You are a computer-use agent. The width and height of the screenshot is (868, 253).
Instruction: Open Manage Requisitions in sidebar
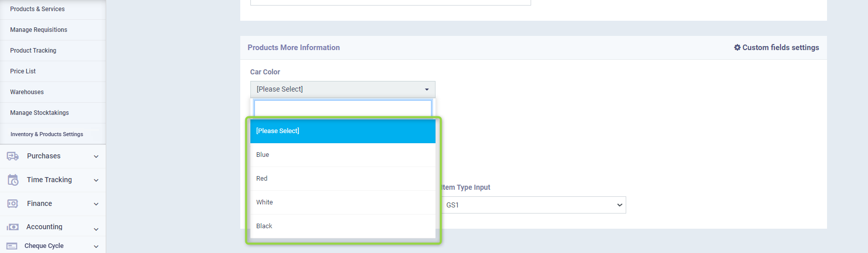click(38, 30)
